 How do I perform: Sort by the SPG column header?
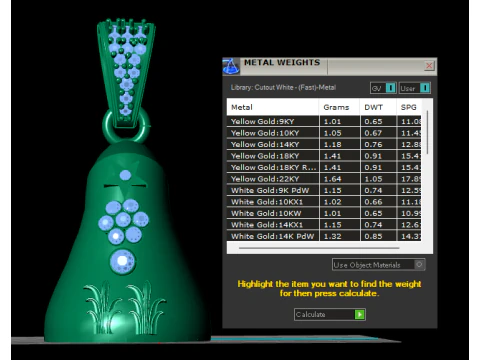pos(409,107)
